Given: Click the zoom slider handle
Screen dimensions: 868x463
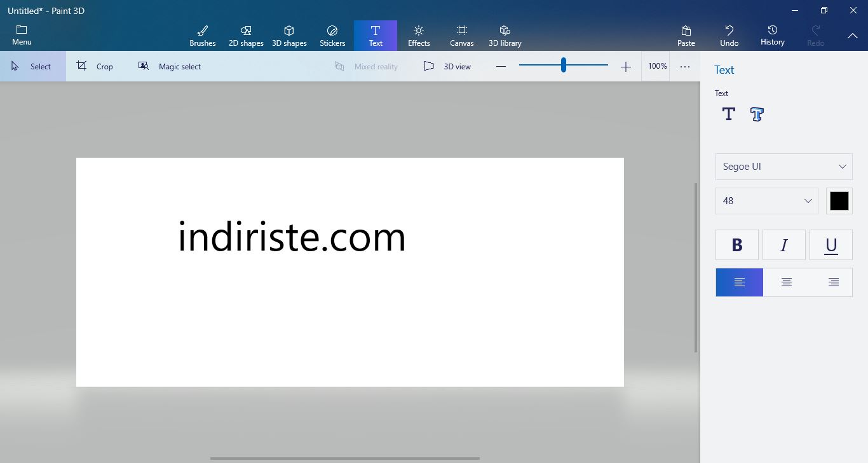Looking at the screenshot, I should point(564,65).
